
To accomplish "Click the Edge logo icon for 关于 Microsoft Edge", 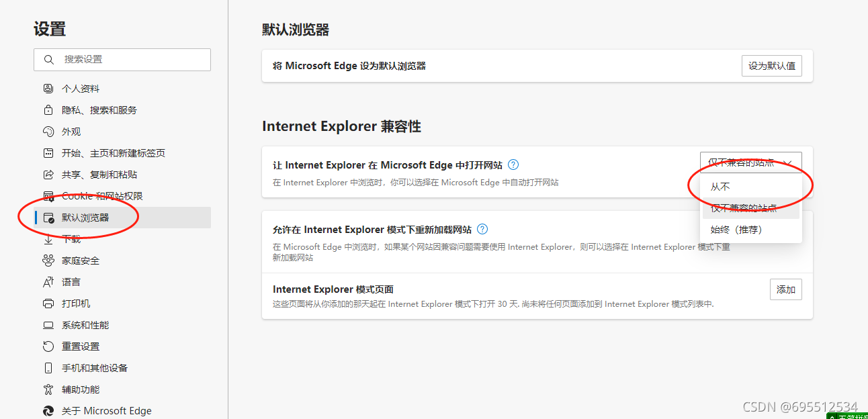I will pos(48,411).
